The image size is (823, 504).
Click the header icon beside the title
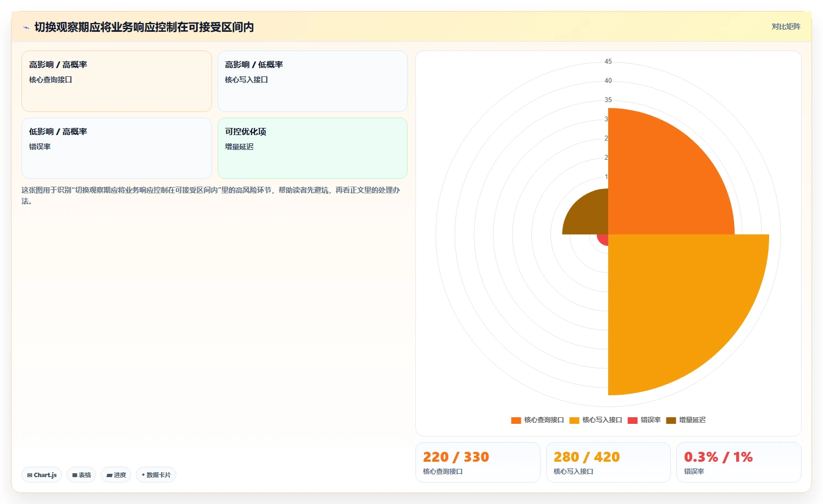pyautogui.click(x=26, y=27)
